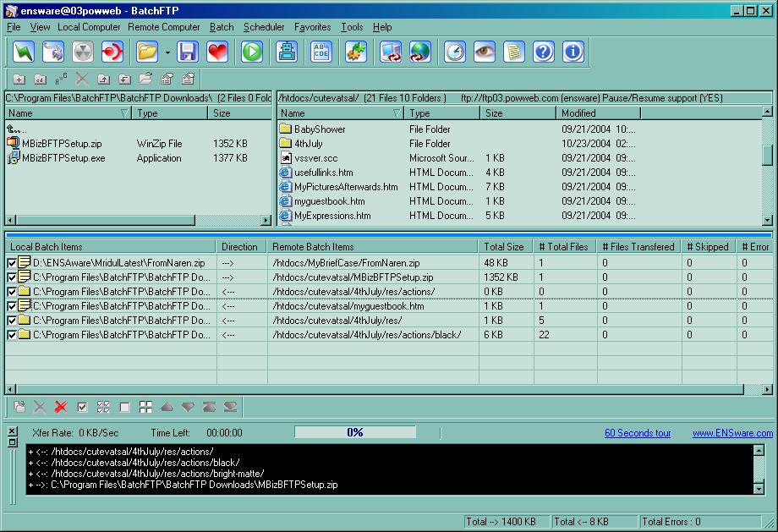The width and height of the screenshot is (778, 532).
Task: Sort remote files by Modified column
Action: click(599, 113)
